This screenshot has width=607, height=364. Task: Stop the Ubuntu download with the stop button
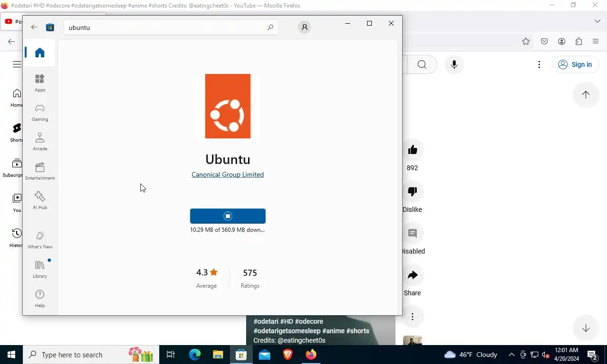(x=228, y=216)
